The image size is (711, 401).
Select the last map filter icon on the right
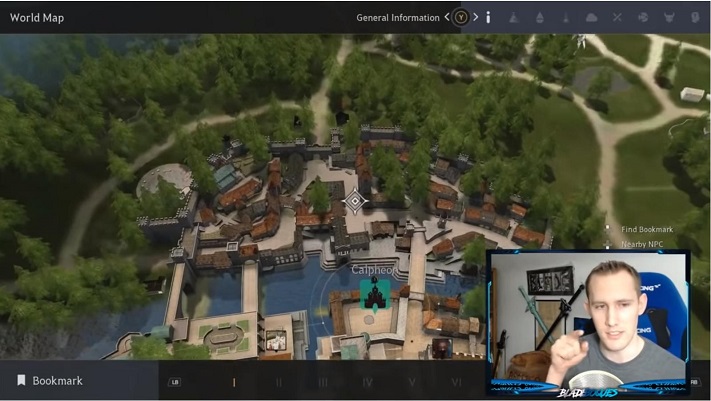tap(695, 18)
